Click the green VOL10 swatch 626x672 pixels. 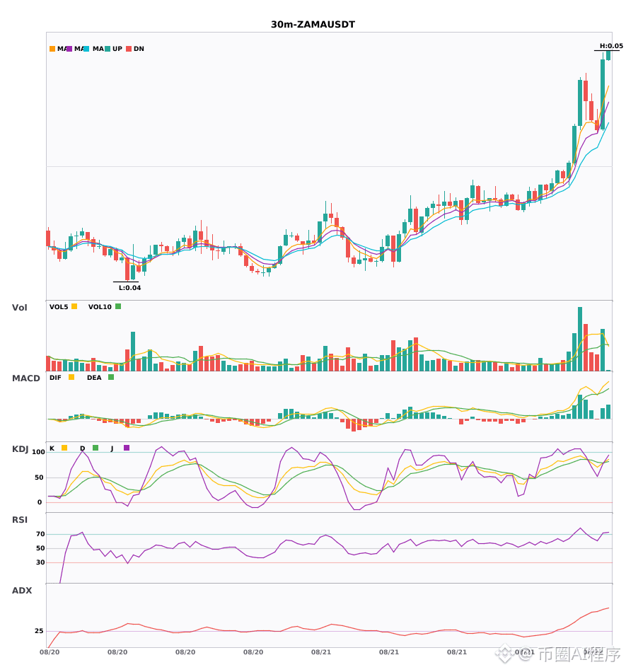(x=118, y=306)
